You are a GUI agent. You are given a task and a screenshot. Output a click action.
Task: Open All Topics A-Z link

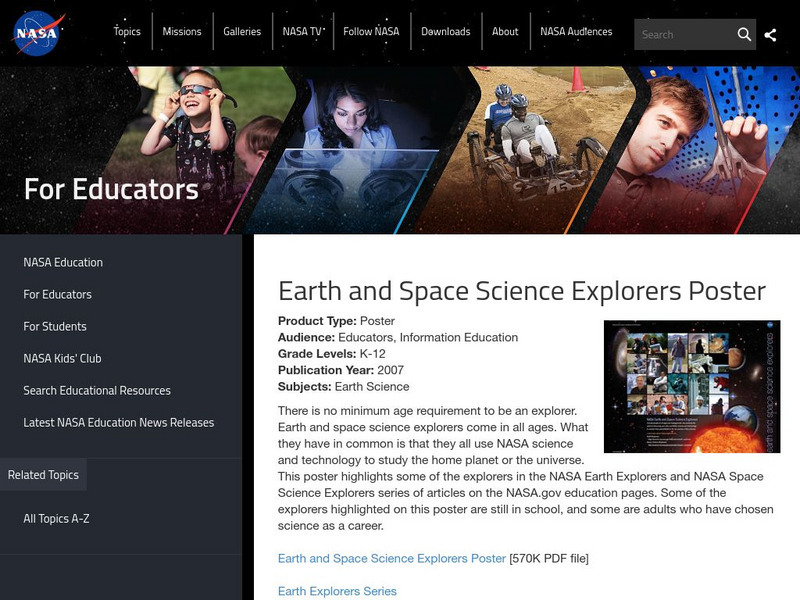[x=57, y=519]
